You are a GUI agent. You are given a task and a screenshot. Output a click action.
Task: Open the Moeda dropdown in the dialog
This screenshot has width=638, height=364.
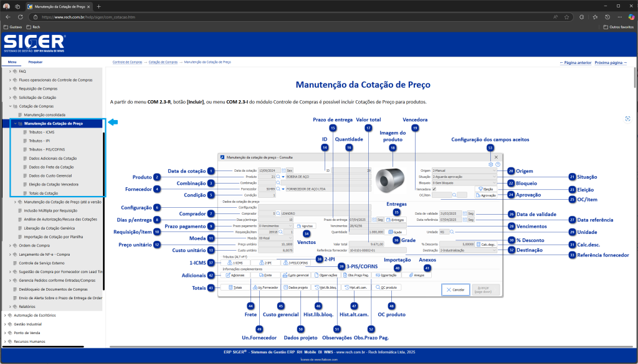tap(275, 238)
